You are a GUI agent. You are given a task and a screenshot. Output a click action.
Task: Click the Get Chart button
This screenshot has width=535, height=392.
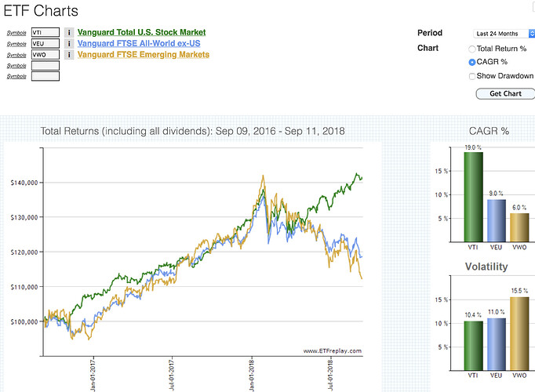(x=505, y=94)
